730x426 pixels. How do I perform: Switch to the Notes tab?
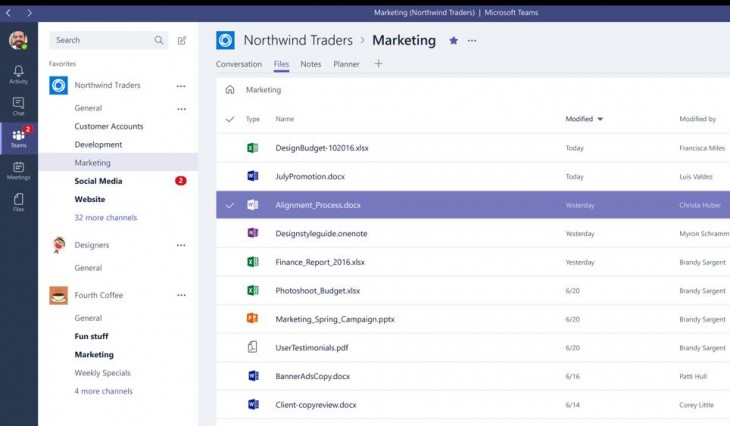click(x=311, y=64)
